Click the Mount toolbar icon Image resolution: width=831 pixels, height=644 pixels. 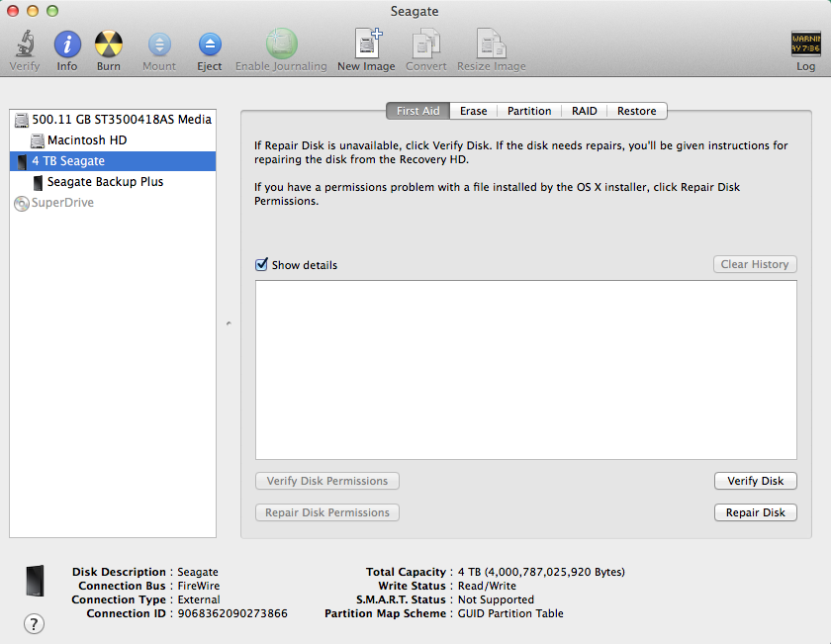tap(158, 45)
